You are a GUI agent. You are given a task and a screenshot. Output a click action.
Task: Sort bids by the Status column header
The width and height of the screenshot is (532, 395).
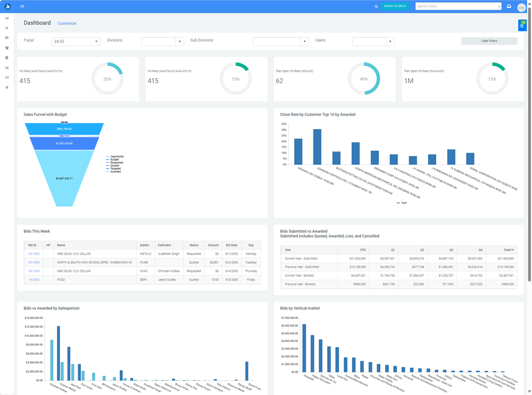(x=194, y=245)
